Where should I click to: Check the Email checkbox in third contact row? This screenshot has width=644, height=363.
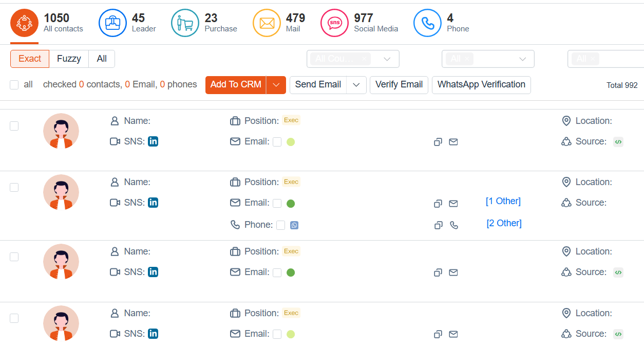pyautogui.click(x=277, y=273)
